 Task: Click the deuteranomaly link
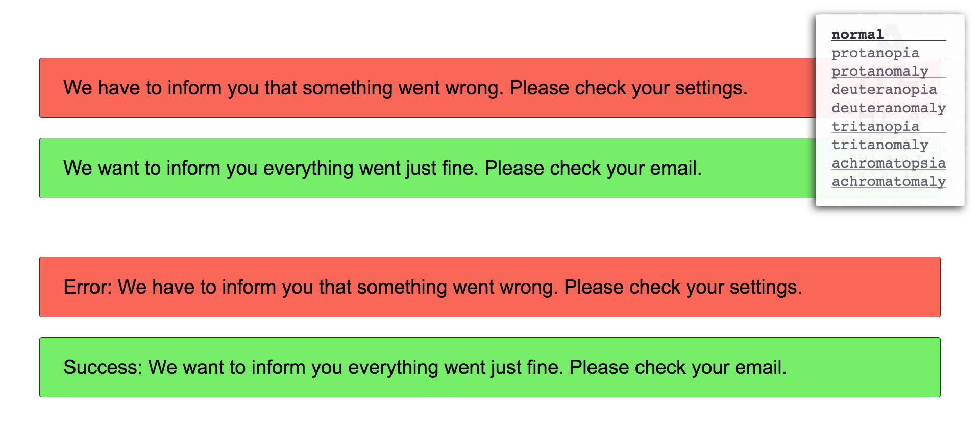click(889, 108)
